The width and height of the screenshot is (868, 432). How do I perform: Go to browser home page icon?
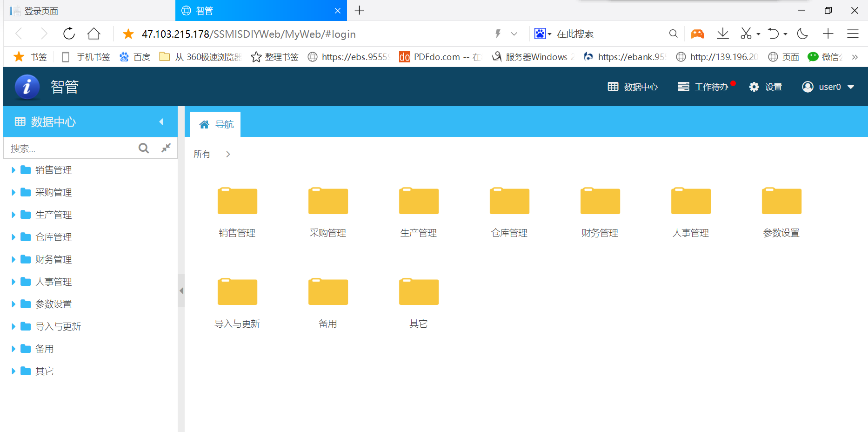pos(94,34)
